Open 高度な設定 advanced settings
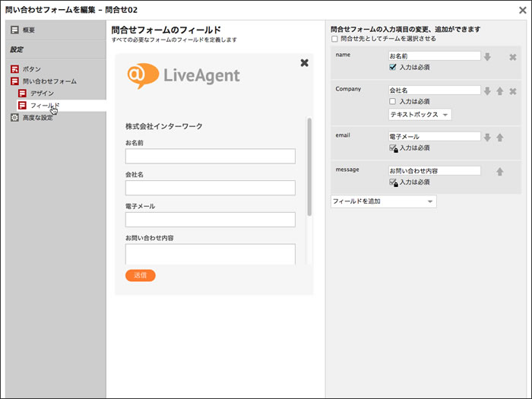The width and height of the screenshot is (532, 399). pos(38,118)
